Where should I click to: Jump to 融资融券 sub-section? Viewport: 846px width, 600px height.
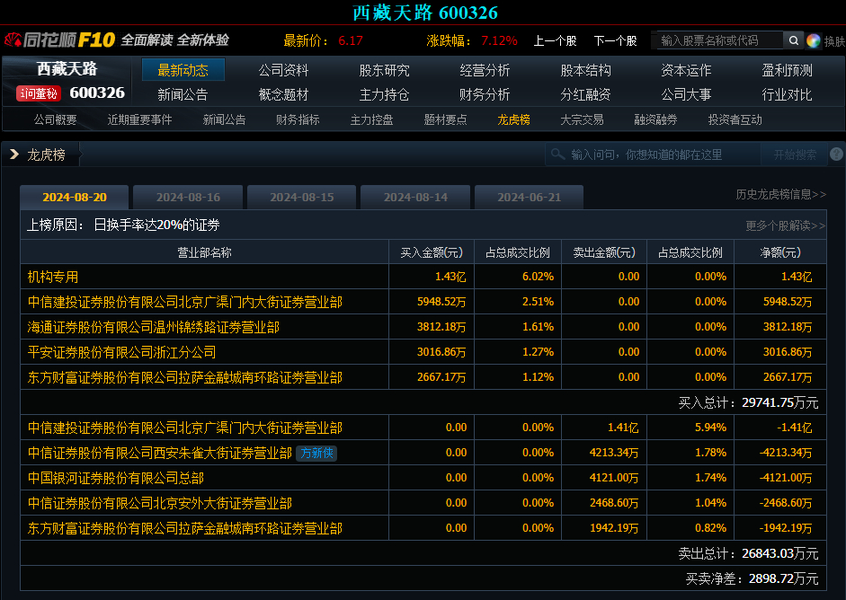656,120
